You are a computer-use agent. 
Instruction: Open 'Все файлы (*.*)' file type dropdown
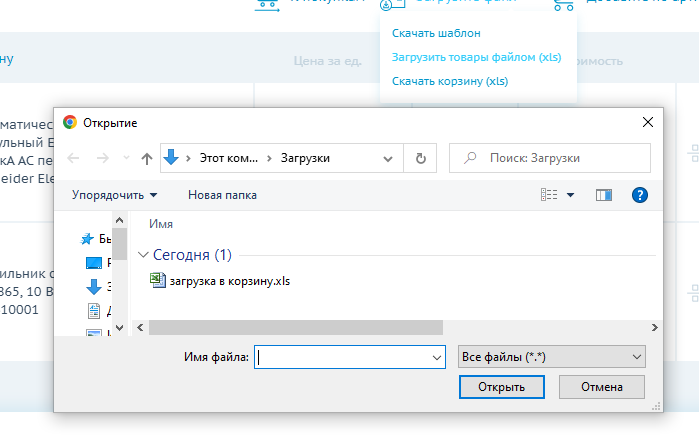click(x=551, y=356)
